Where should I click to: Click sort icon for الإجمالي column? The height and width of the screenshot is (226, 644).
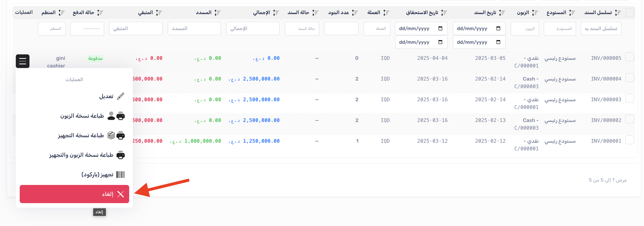(x=276, y=13)
